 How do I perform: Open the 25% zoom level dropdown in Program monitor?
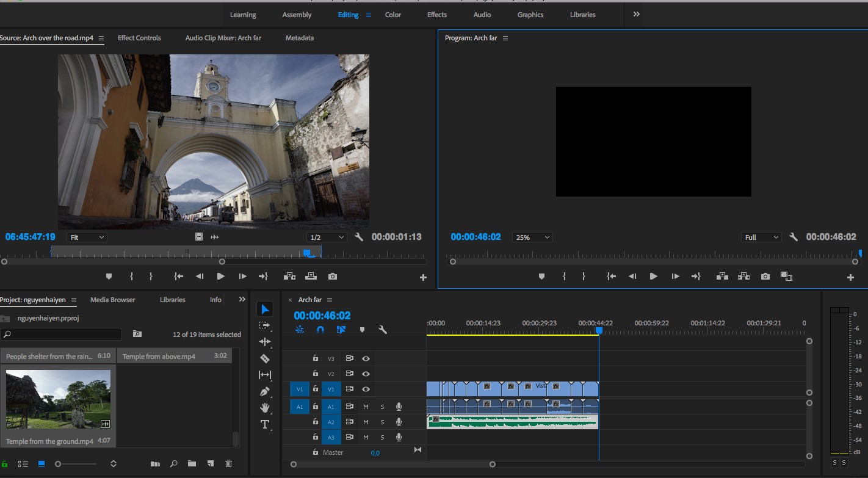(x=532, y=237)
